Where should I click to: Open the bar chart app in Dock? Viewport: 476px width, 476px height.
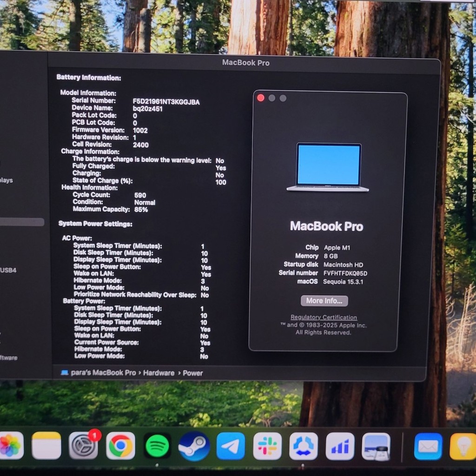point(340,447)
